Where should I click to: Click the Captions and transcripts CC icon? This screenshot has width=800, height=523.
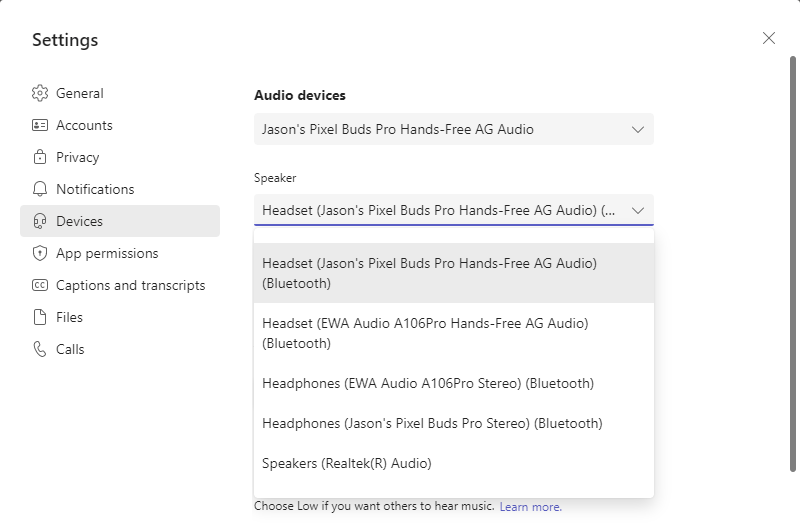point(40,285)
